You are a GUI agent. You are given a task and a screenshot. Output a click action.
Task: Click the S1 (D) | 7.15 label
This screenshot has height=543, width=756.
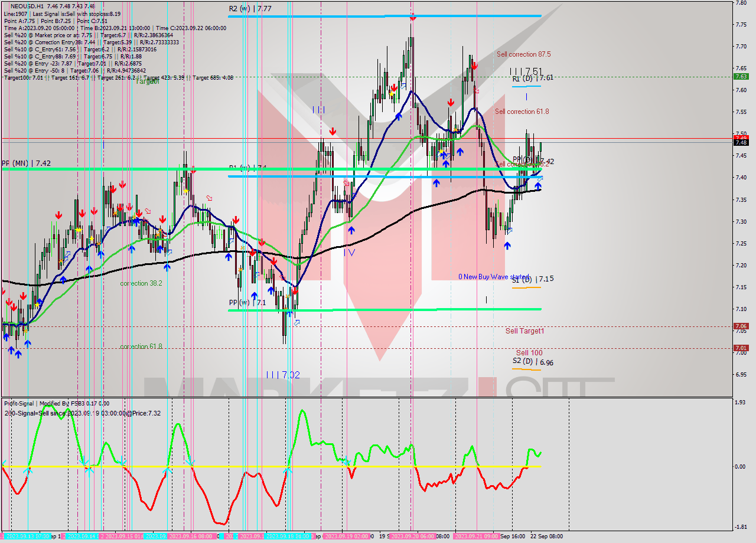tap(533, 279)
